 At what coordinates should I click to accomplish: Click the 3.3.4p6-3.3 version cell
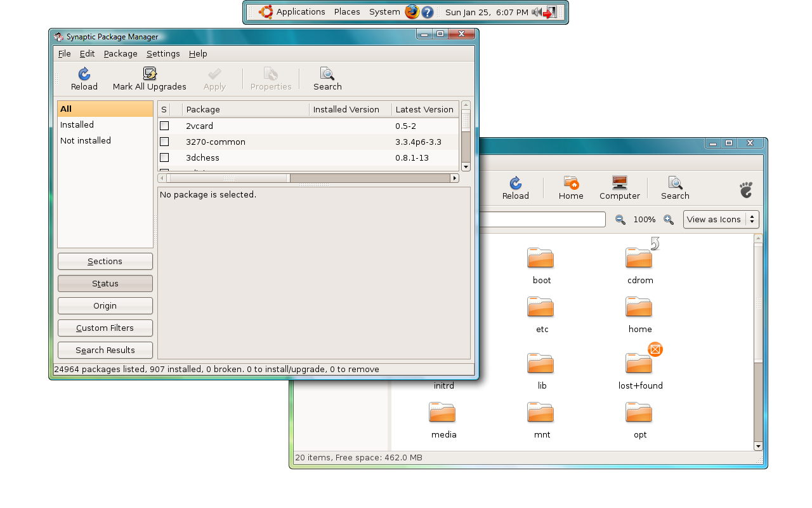[x=418, y=142]
